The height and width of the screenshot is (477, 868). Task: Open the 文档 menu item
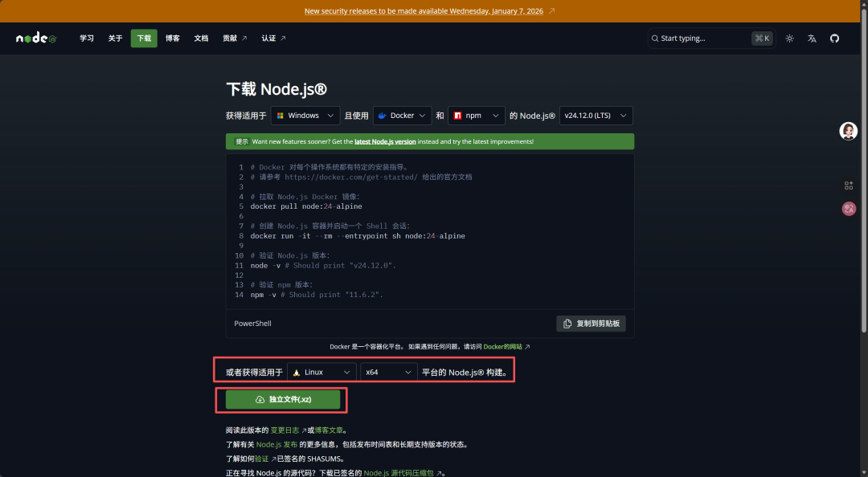click(201, 39)
